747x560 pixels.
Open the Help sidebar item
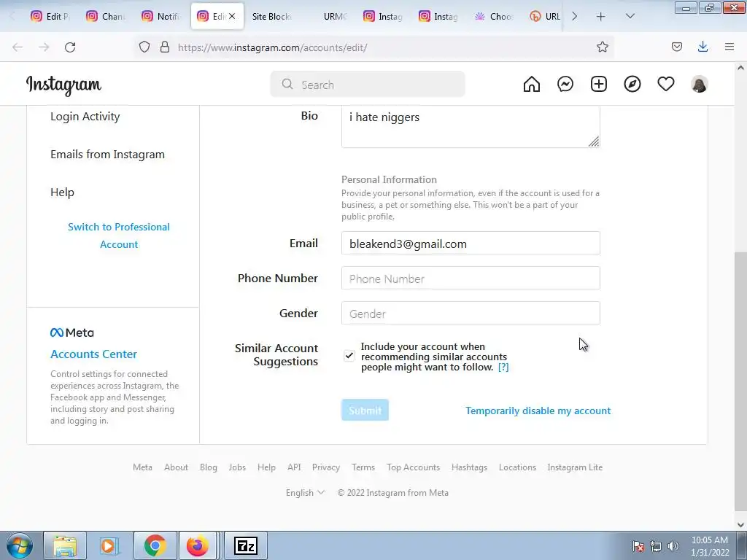tap(63, 192)
